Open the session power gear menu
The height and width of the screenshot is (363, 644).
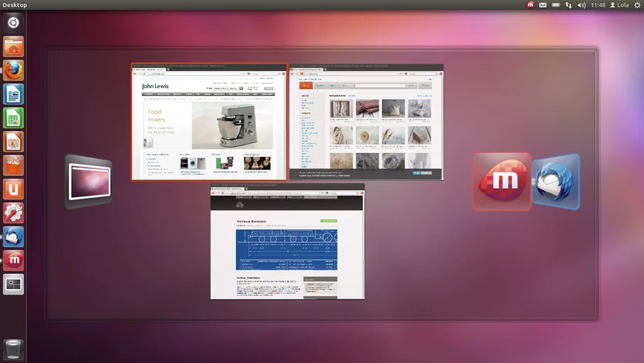637,5
